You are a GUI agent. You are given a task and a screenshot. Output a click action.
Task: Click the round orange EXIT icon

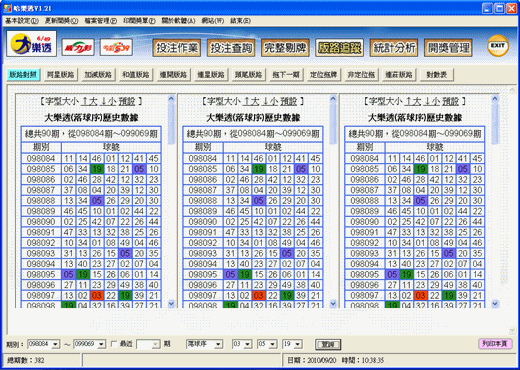(498, 46)
